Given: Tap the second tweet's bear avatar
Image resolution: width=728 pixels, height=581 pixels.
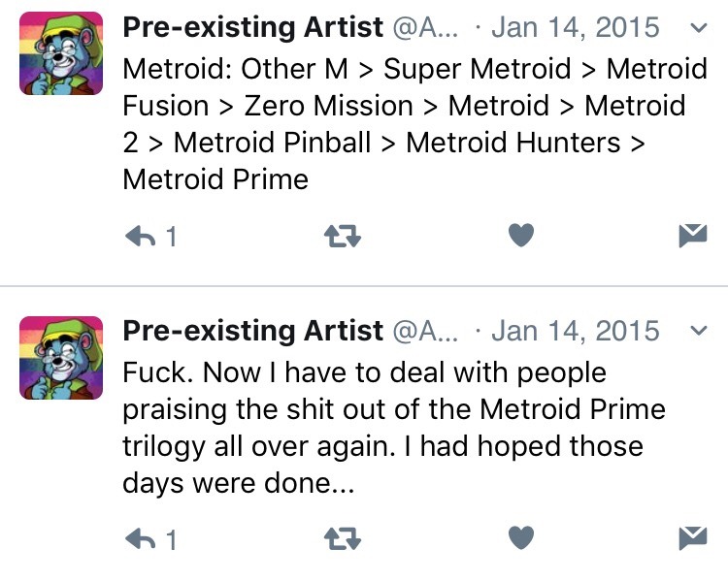Looking at the screenshot, I should (x=61, y=357).
